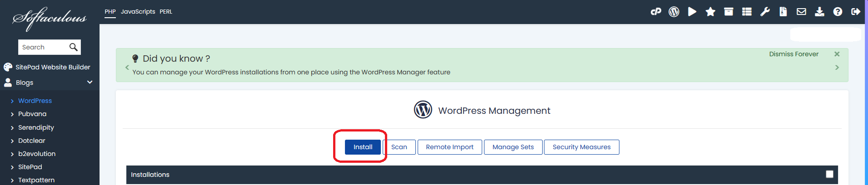Viewport: 868px width, 185px height.
Task: Open email settings envelope icon
Action: tap(801, 12)
